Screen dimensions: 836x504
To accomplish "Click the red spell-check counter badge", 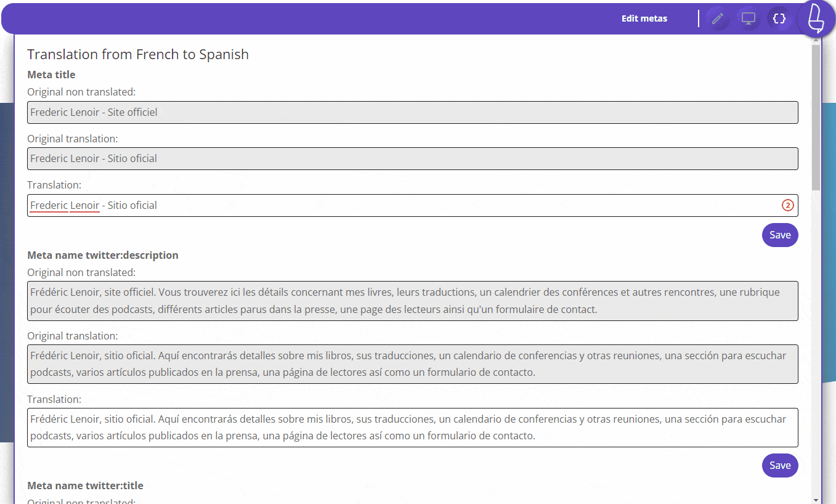I will point(787,205).
